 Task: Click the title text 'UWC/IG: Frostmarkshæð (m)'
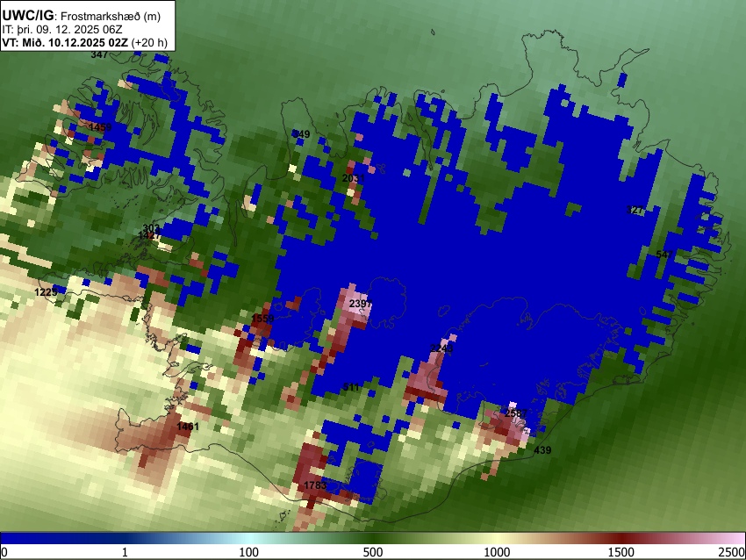(x=82, y=16)
